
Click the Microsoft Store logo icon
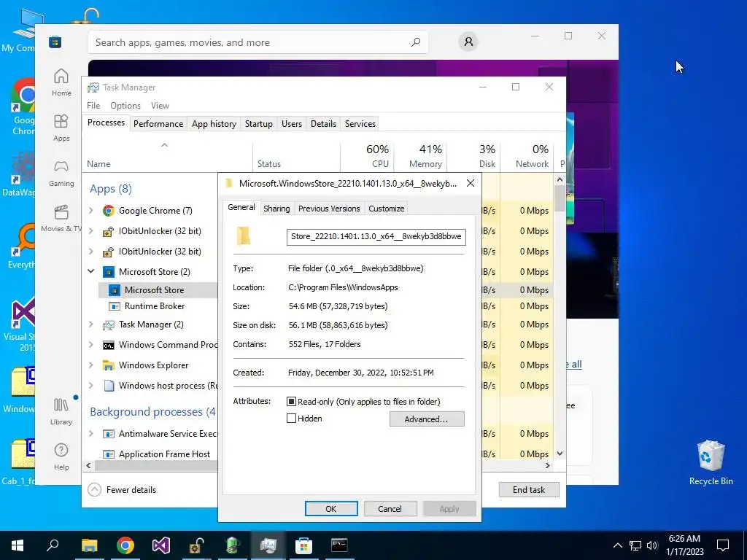click(x=55, y=42)
